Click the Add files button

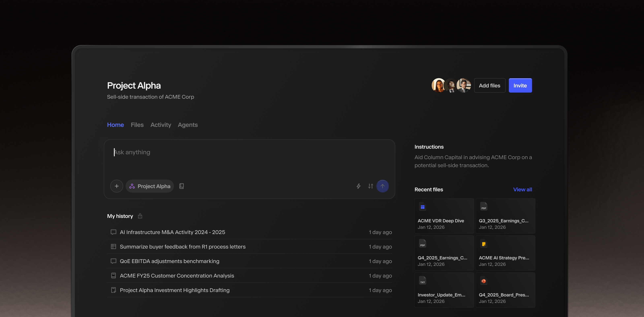489,86
